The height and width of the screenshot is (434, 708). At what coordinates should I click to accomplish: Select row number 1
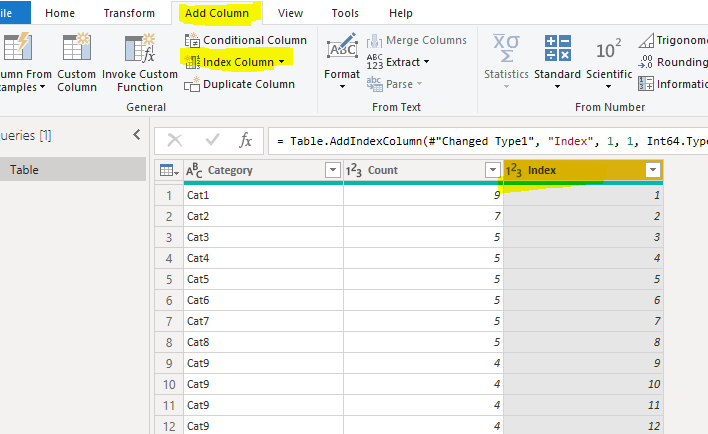tap(169, 195)
